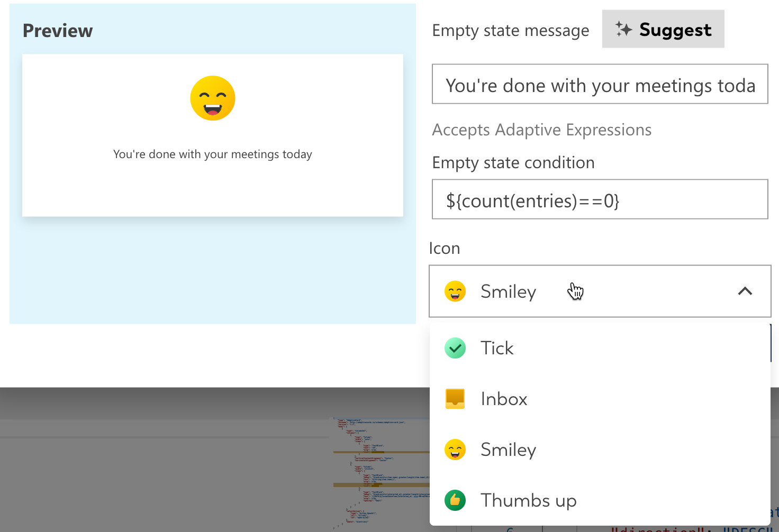Screen dimensions: 779x532
Task: Click the green Tick icon in list
Action: click(455, 348)
